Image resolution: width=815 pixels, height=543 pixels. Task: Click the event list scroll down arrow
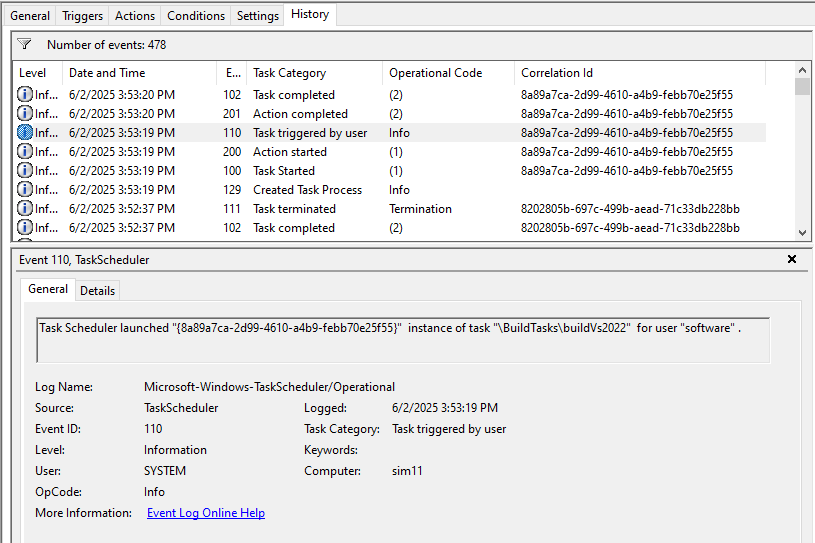802,233
